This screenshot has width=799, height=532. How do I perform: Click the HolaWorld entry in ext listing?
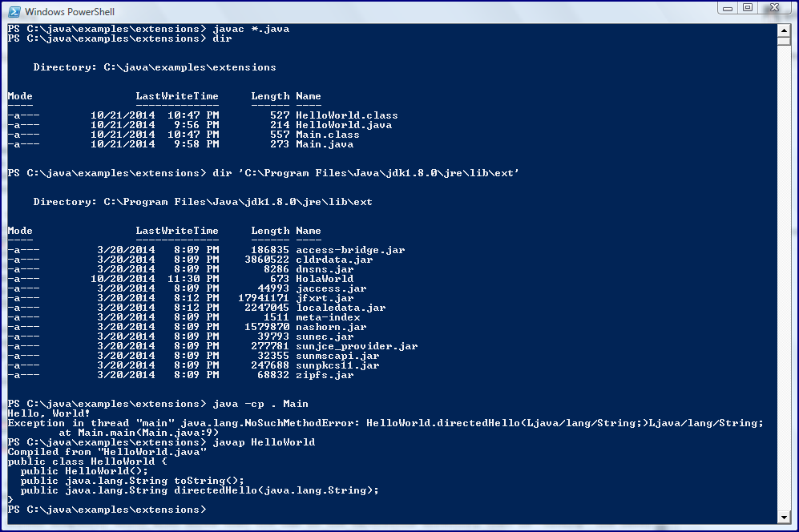tap(324, 279)
